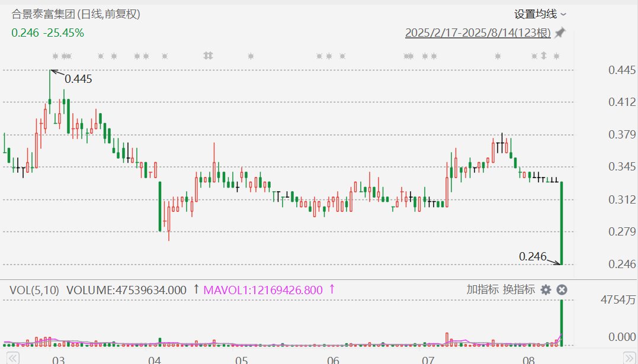
Task: Click the 0.412 price axis label
Action: click(622, 102)
